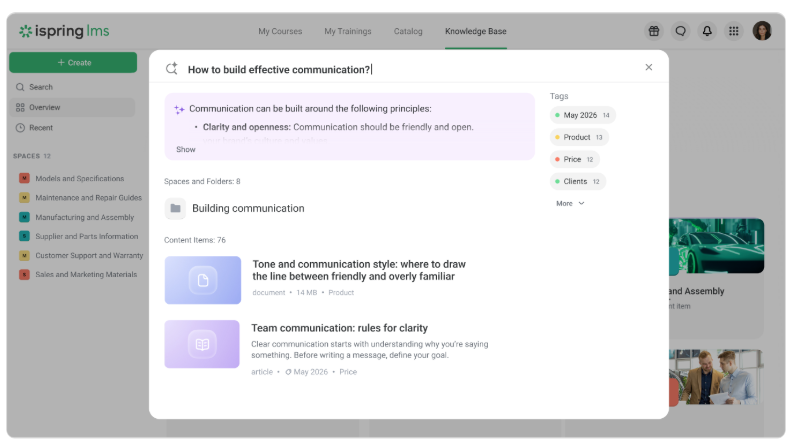Open Team communication: rules for clarity title
Viewport: 799px width, 448px height.
[339, 328]
